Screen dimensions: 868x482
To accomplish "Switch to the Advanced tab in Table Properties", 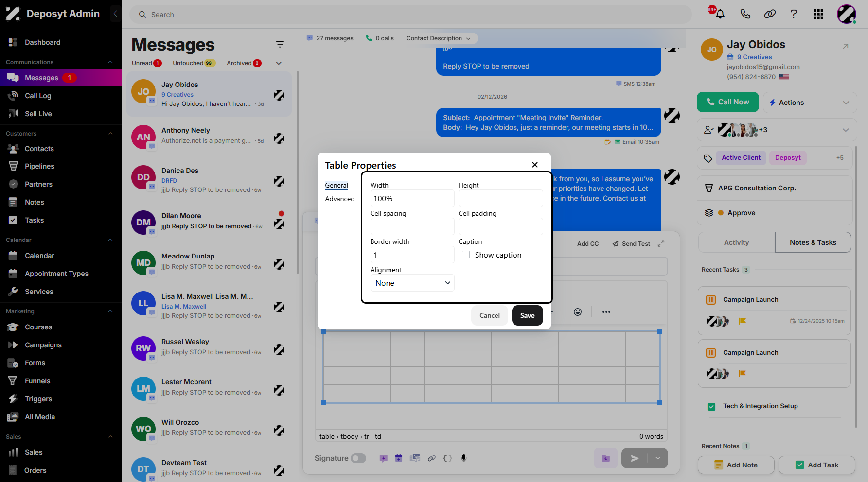I will click(340, 199).
